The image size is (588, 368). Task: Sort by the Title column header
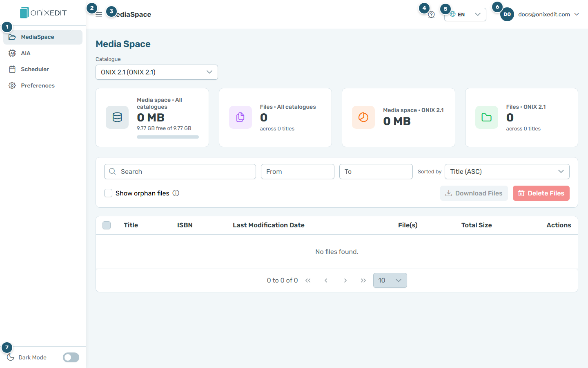pyautogui.click(x=131, y=225)
